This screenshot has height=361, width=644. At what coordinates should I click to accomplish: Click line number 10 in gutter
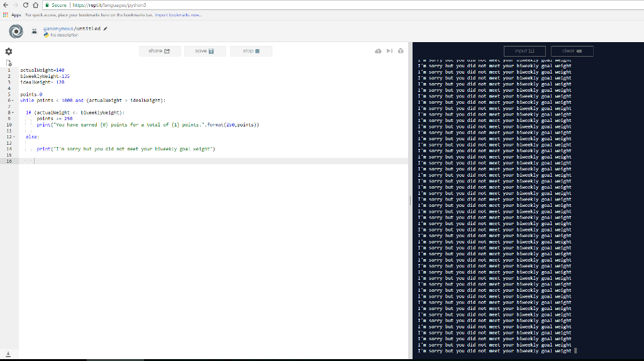click(9, 125)
